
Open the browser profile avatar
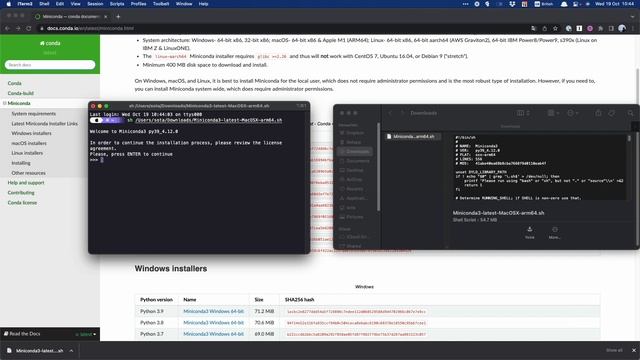point(622,28)
